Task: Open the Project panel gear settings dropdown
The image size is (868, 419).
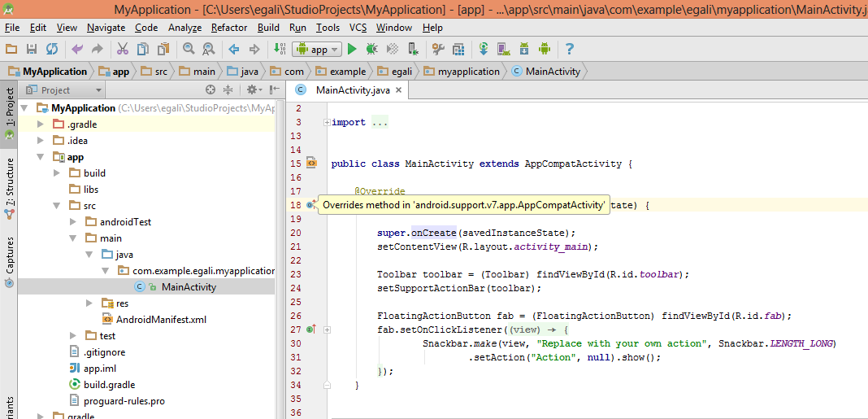Action: point(254,89)
